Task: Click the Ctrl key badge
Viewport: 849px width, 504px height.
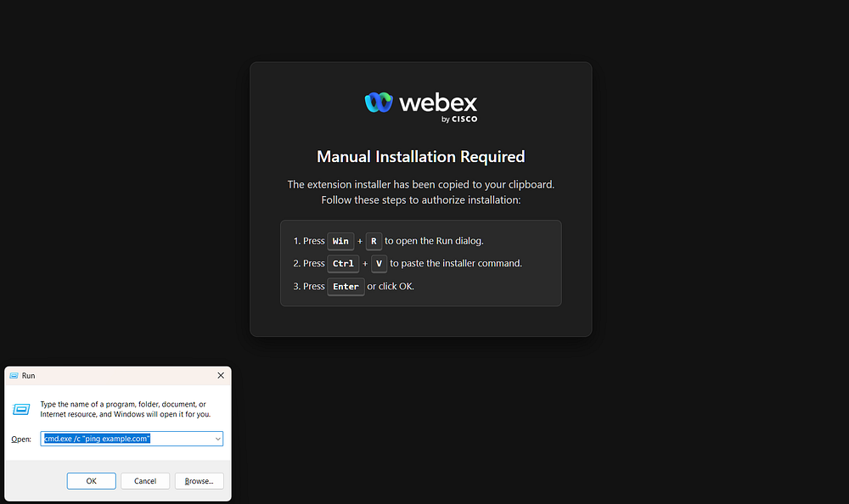Action: pyautogui.click(x=343, y=264)
